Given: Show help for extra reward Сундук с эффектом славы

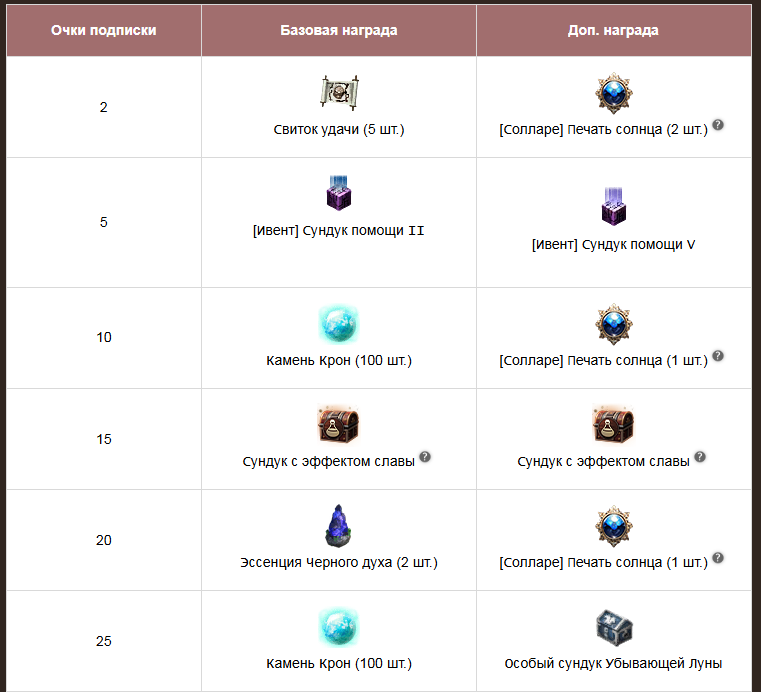Looking at the screenshot, I should 700,457.
